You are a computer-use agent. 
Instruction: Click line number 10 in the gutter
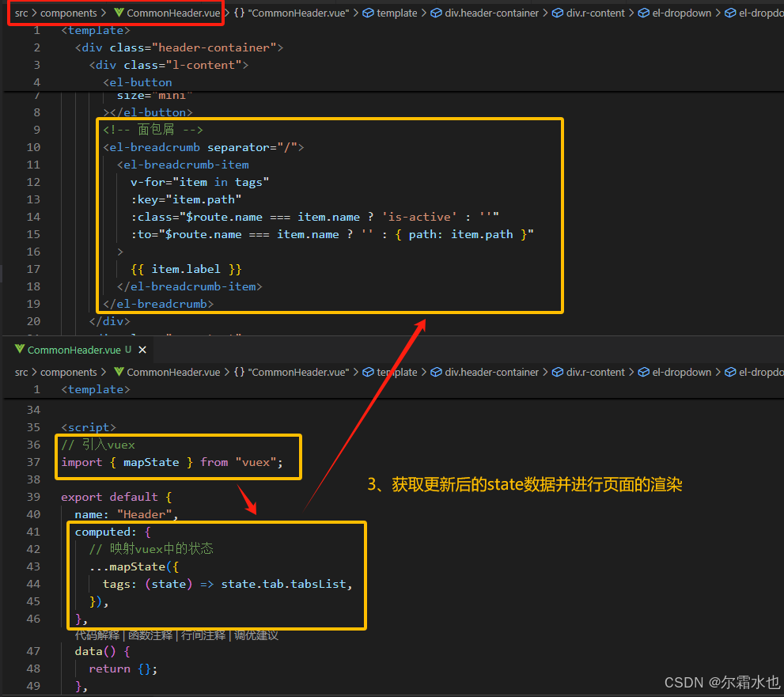[x=33, y=147]
